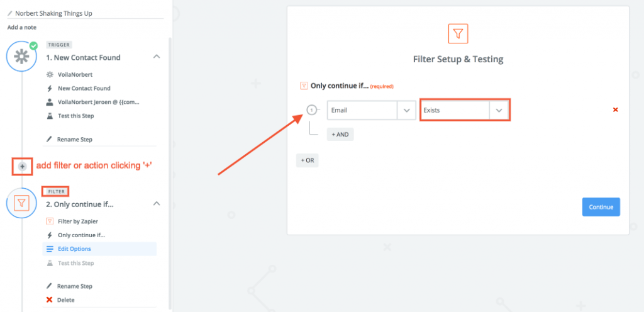Viewport: 644px width, 312px height.
Task: Add an AND condition
Action: point(340,134)
